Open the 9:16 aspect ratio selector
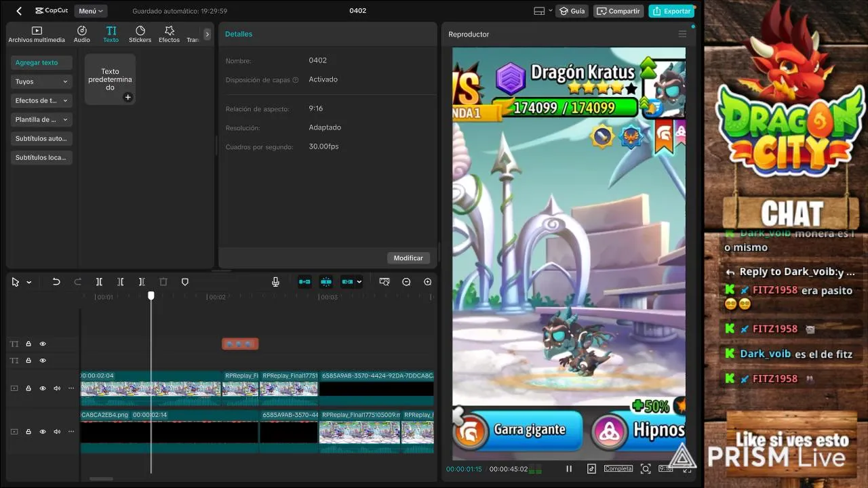Viewport: 868px width, 488px height. click(x=665, y=468)
